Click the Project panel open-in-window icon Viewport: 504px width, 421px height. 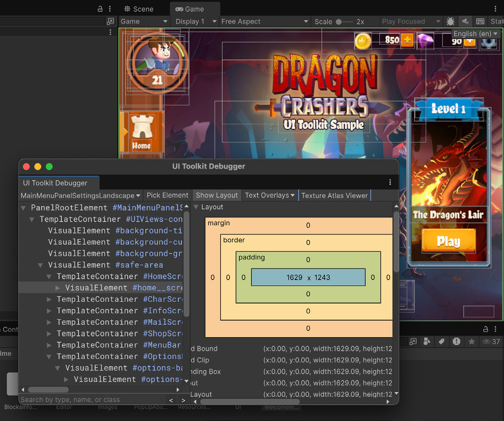pyautogui.click(x=413, y=342)
